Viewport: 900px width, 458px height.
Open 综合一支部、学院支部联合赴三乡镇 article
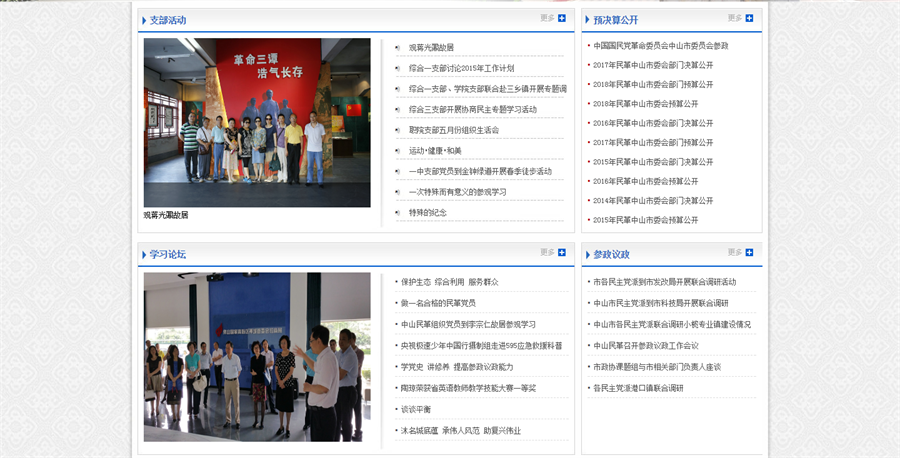click(x=488, y=89)
